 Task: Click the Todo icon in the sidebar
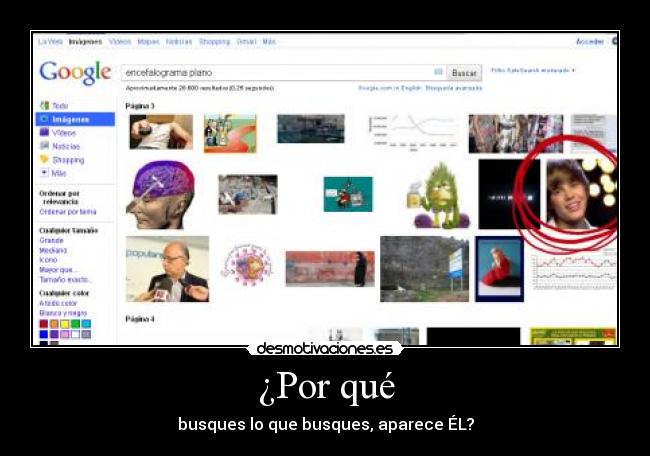44,105
